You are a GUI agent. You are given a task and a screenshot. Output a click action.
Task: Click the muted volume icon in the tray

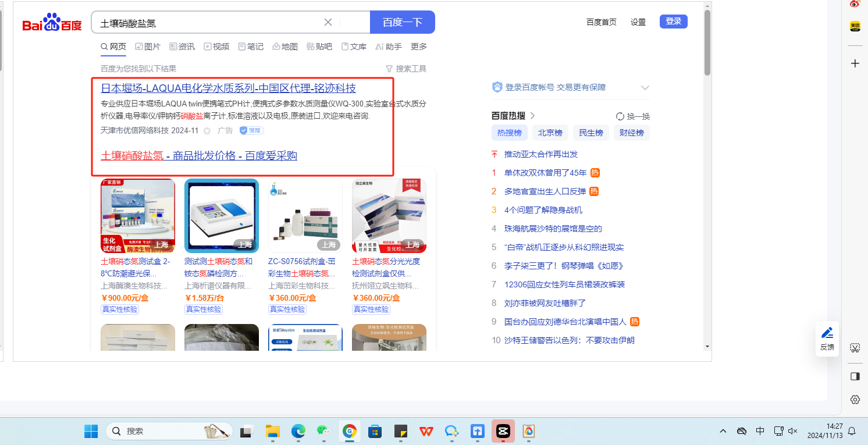792,431
